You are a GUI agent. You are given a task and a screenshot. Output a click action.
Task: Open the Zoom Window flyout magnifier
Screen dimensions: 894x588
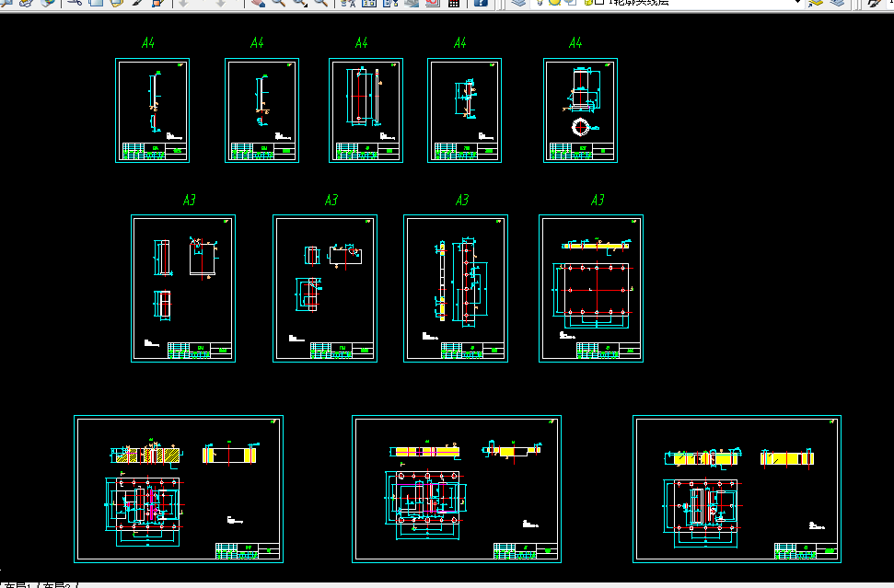click(x=300, y=2)
